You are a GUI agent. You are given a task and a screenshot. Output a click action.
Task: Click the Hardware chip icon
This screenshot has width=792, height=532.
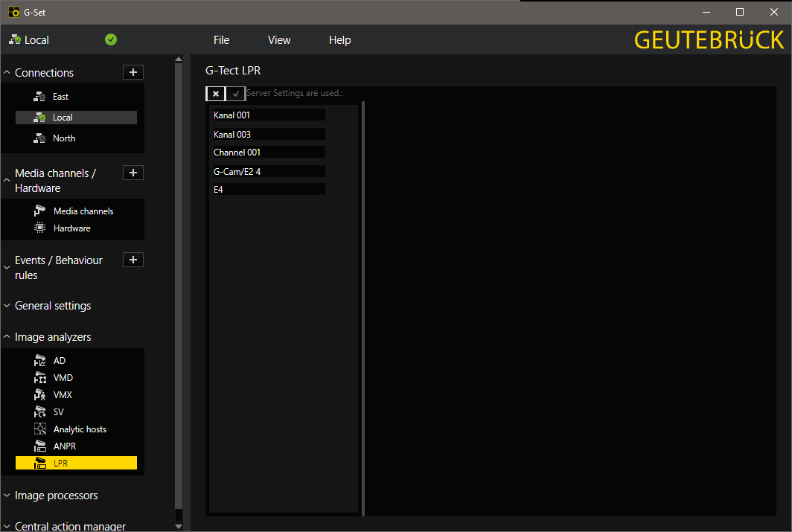[x=39, y=228]
